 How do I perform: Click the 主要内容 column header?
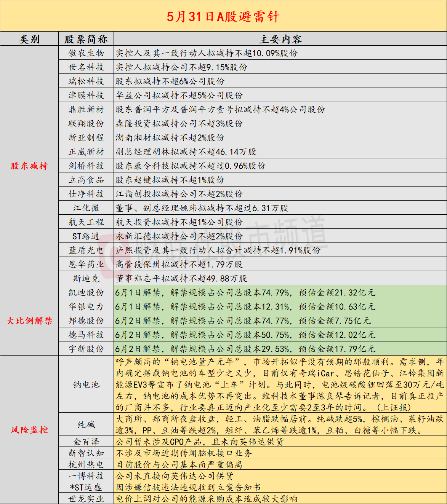click(x=280, y=39)
